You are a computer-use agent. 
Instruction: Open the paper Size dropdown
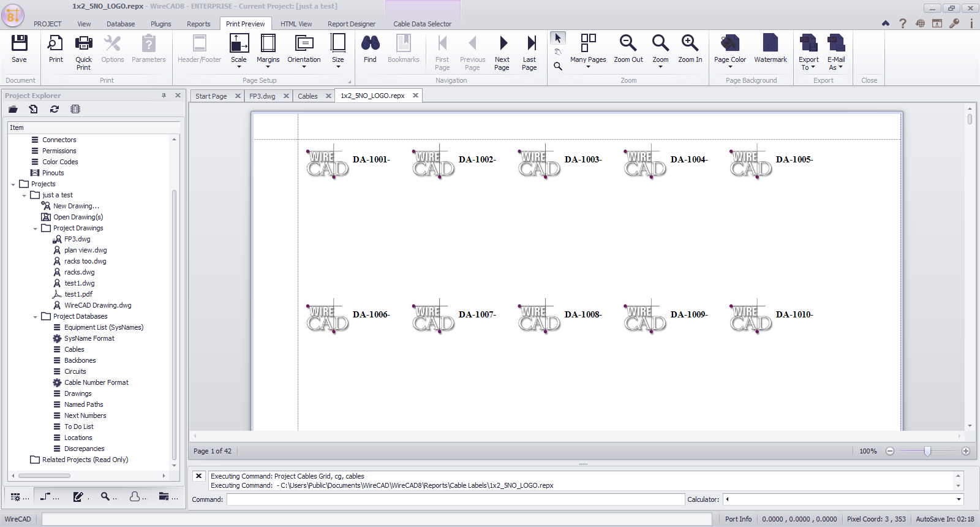point(337,51)
